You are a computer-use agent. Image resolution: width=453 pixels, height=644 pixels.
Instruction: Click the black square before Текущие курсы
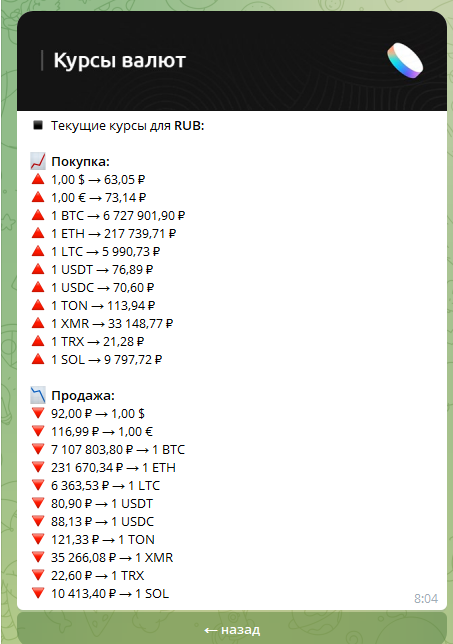(x=38, y=125)
